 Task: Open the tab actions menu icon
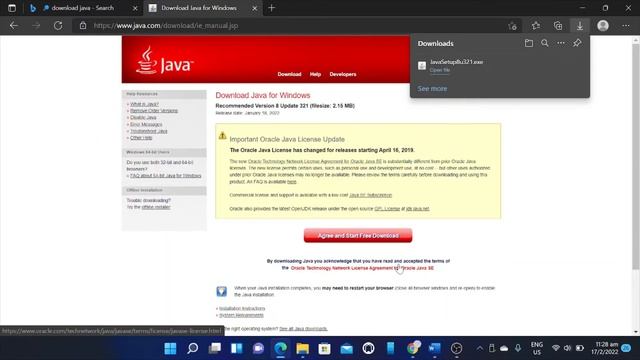pos(12,8)
